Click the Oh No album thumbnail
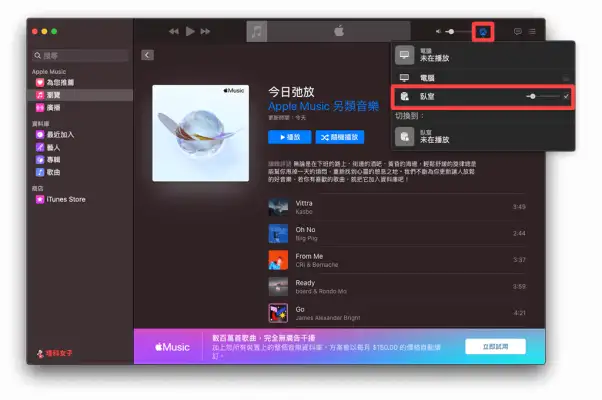This screenshot has height=400, width=602. click(278, 233)
